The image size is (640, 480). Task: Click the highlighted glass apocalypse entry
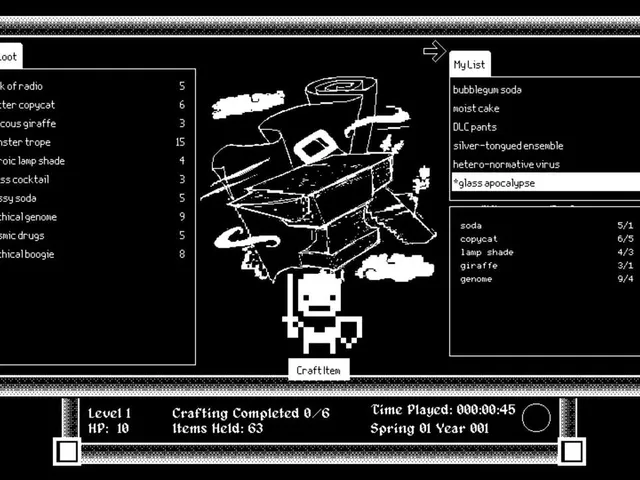coord(546,182)
